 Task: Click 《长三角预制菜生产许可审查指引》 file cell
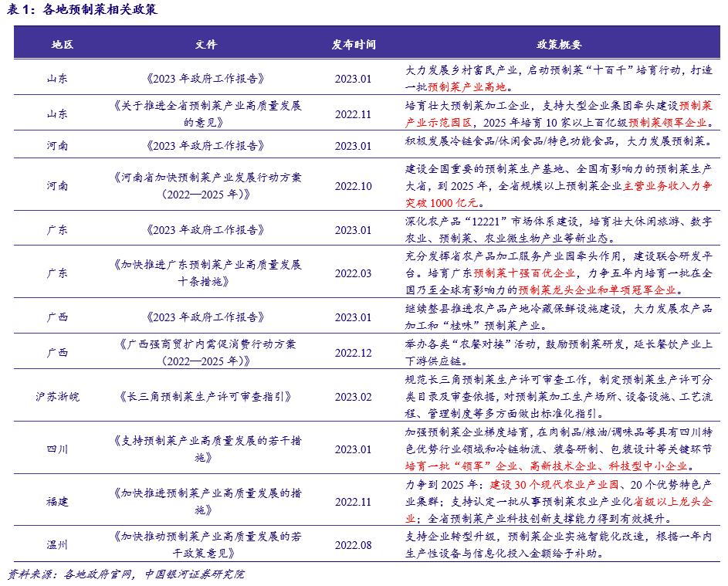[x=205, y=397]
